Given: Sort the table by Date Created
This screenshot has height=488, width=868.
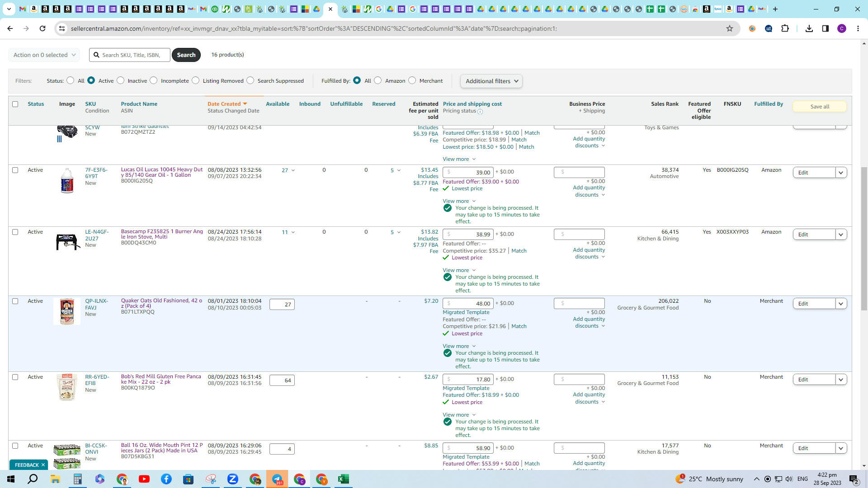Looking at the screenshot, I should tap(227, 104).
